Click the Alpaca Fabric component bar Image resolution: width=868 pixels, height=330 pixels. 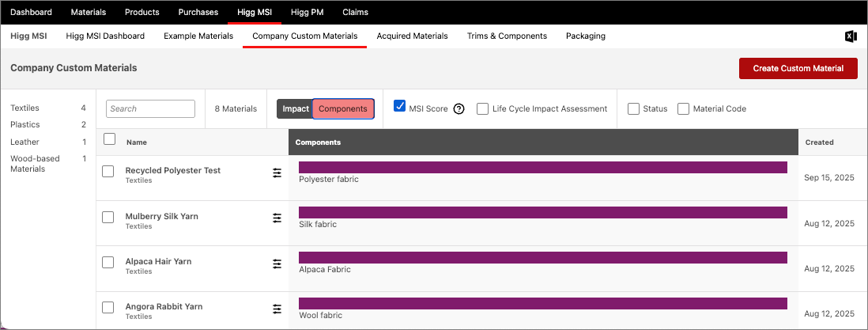pyautogui.click(x=543, y=257)
